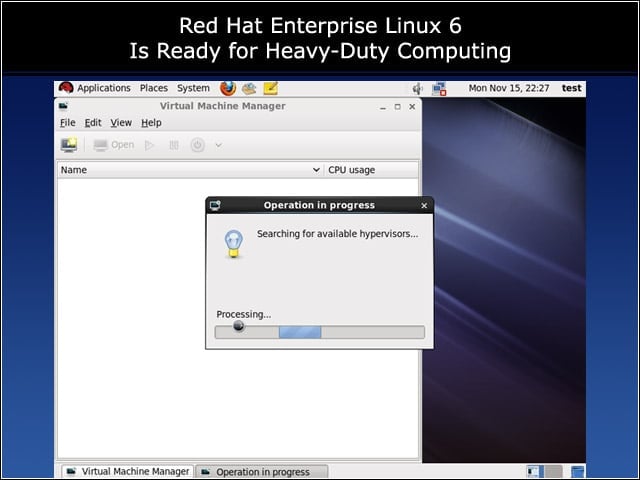Click the Pause toolbar icon
Viewport: 640px width, 480px height.
click(x=174, y=145)
